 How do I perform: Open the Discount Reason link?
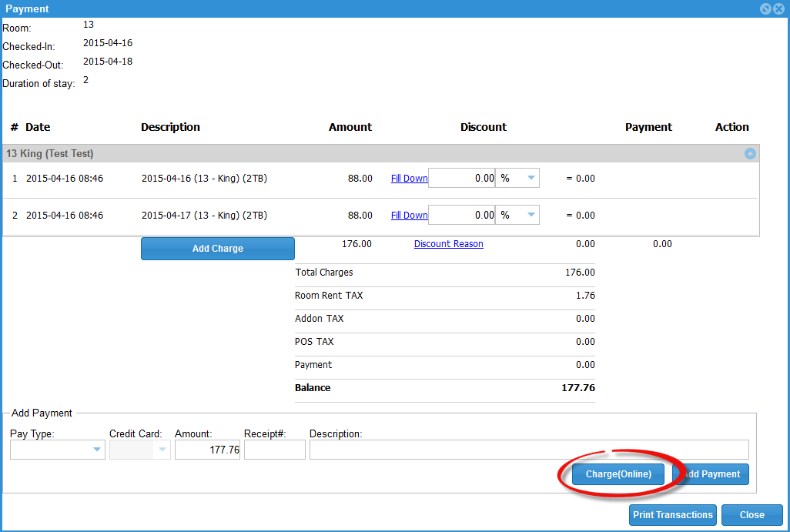tap(448, 244)
